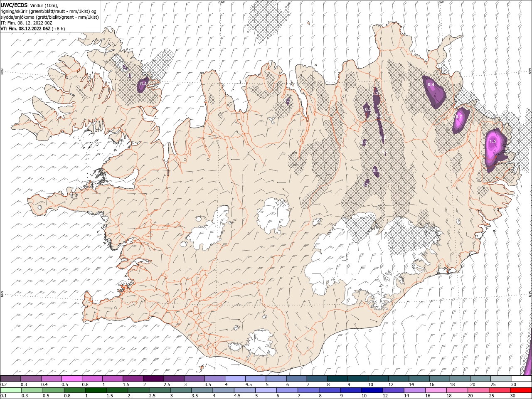Click the '0.1' label under the bottom legend row
This screenshot has width=532, height=399.
(4, 396)
